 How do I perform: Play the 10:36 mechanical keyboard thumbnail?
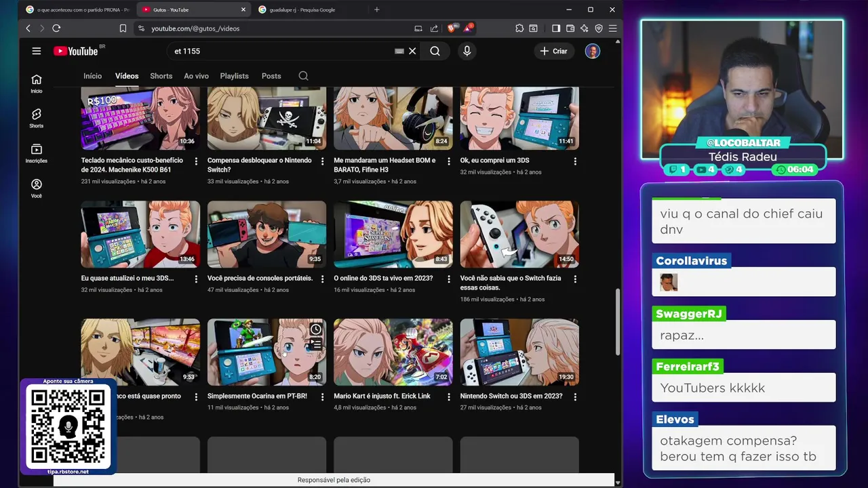pos(140,118)
